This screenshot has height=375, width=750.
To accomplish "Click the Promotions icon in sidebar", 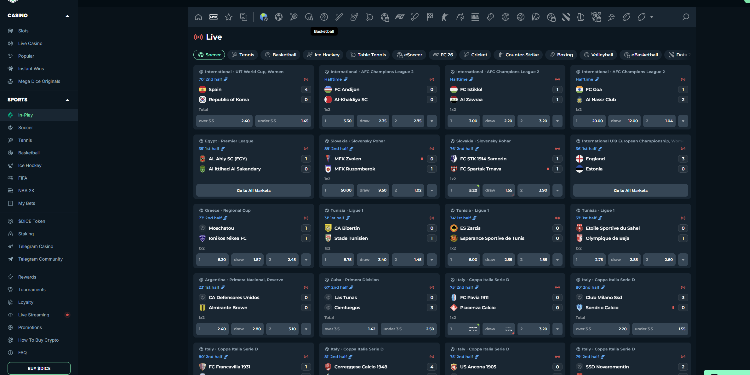I will 11,328.
